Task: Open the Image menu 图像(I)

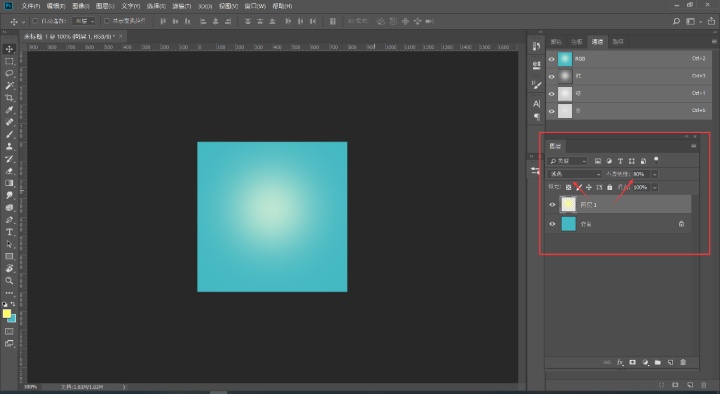Action: click(x=80, y=6)
